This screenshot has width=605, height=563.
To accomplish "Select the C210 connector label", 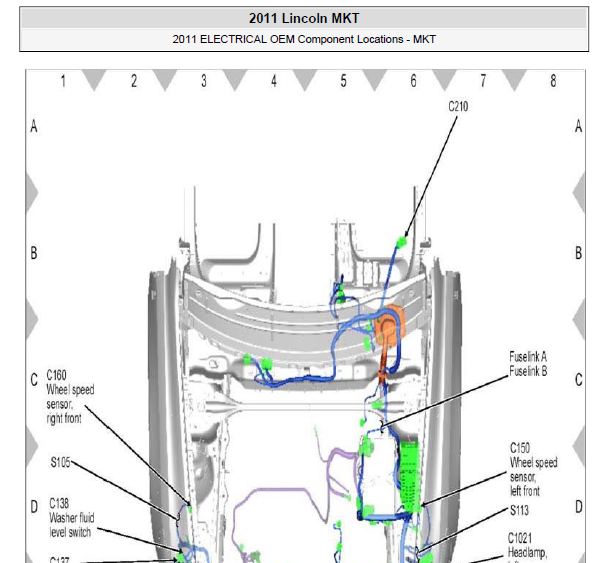I will point(458,107).
